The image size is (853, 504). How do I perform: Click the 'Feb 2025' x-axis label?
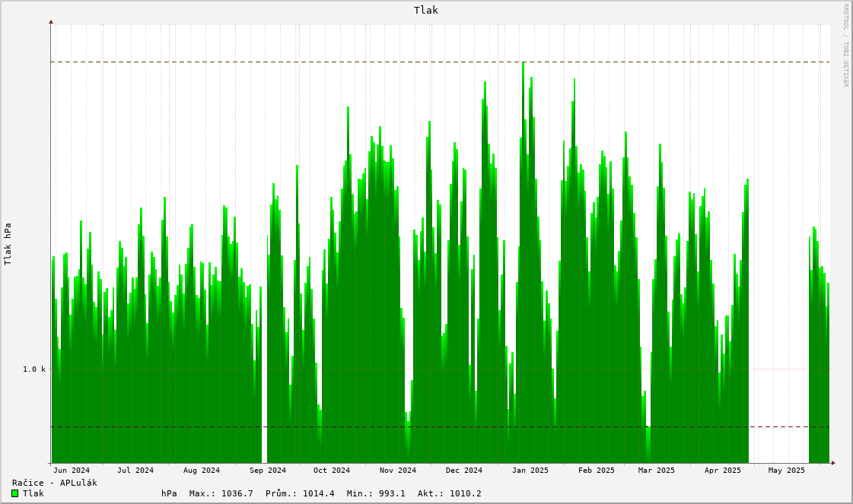[597, 471]
